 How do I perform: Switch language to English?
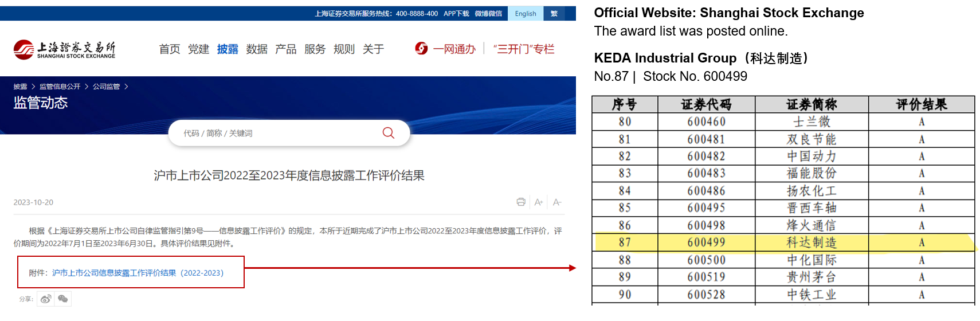(x=525, y=14)
